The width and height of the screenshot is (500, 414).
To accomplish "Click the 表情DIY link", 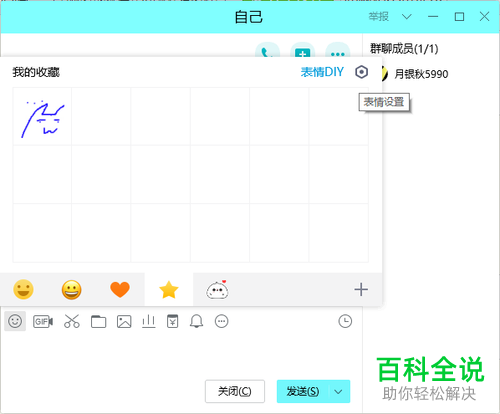I will [322, 72].
